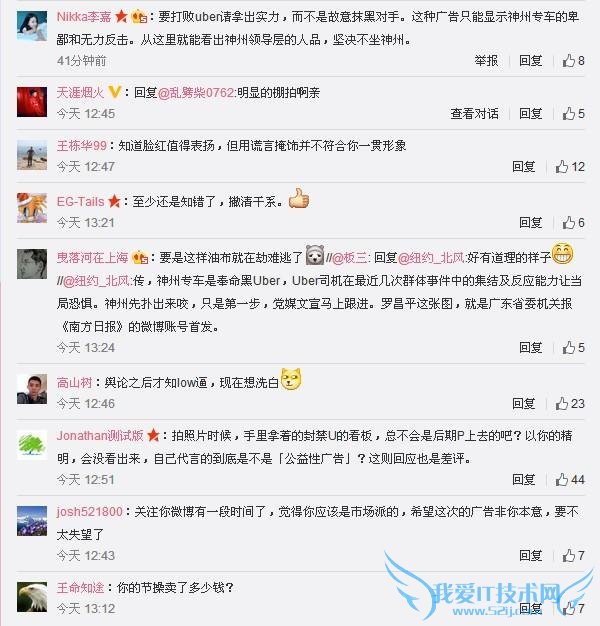Click thumbs-up on 高山树's comment
Viewport: 600px width, 626px height.
click(562, 404)
